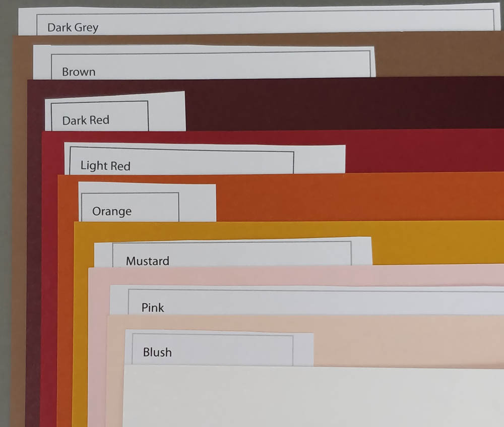
Task: Click the Dark Grey text label
Action: pyautogui.click(x=73, y=28)
